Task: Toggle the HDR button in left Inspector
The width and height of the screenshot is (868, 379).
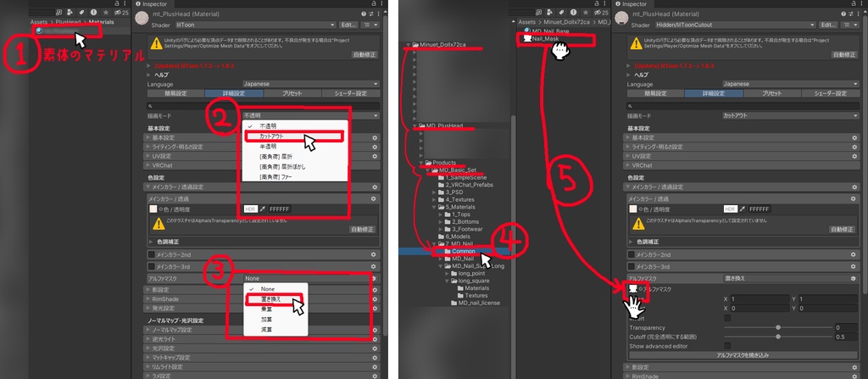Action: click(251, 209)
